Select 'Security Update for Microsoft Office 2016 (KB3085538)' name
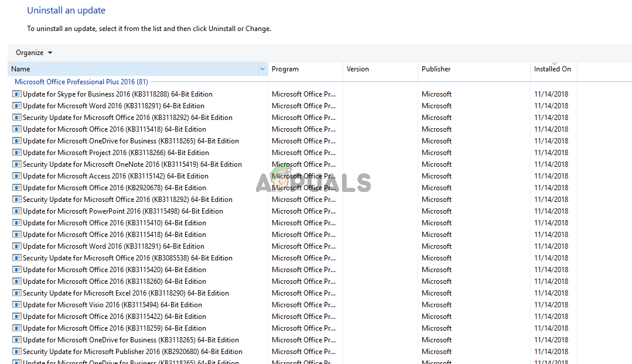This screenshot has width=632, height=364. click(128, 257)
